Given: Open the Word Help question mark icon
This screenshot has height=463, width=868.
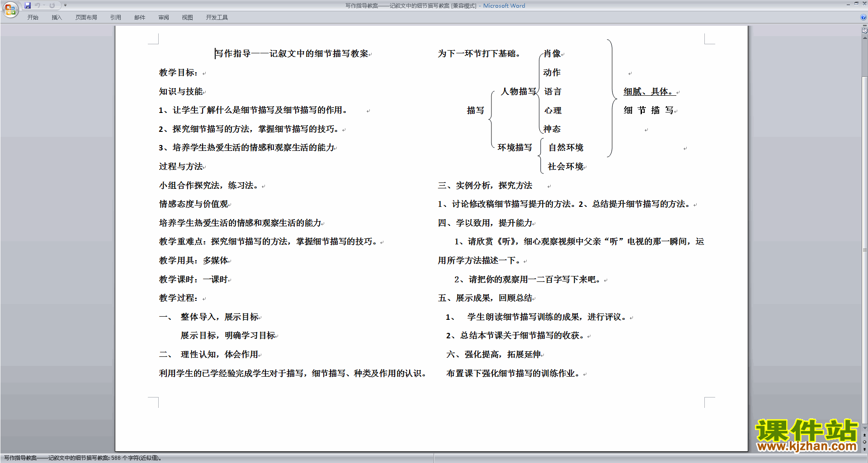Looking at the screenshot, I should coord(863,17).
